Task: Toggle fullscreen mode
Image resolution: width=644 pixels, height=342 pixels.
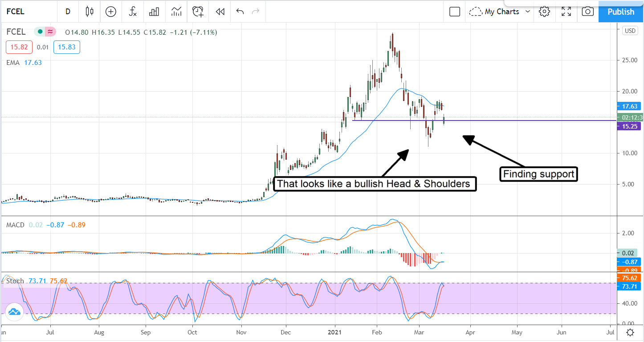Action: tap(566, 12)
